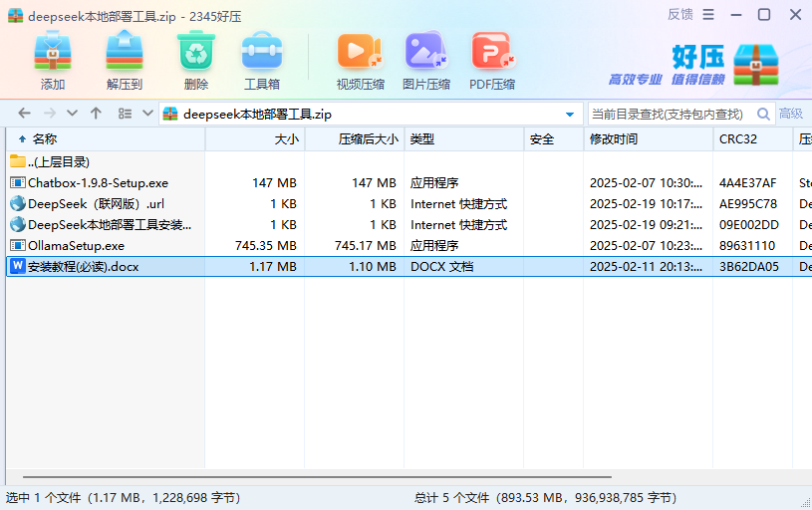Click the exe icon of OllamaSetup.exe
812x510 pixels.
point(18,245)
